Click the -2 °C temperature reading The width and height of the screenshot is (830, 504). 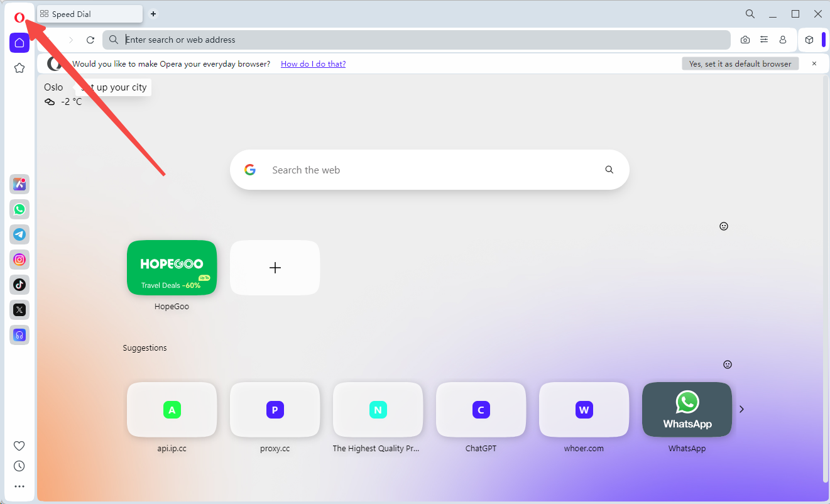coord(71,102)
